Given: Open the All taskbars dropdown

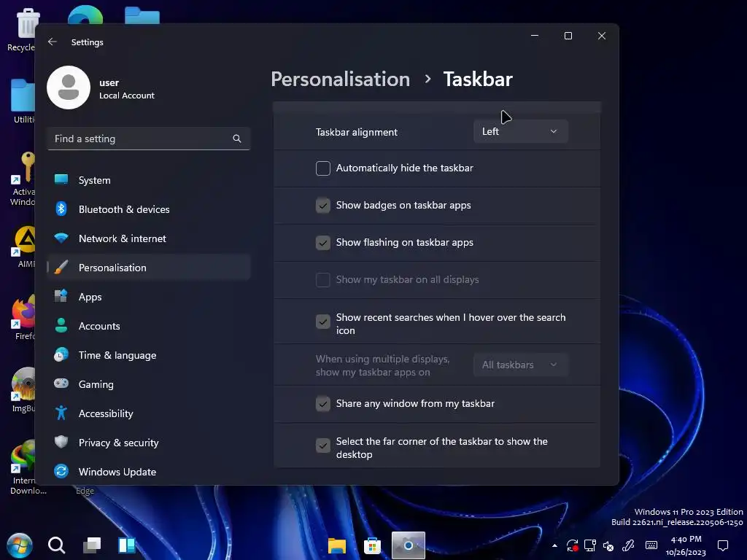Looking at the screenshot, I should click(521, 365).
